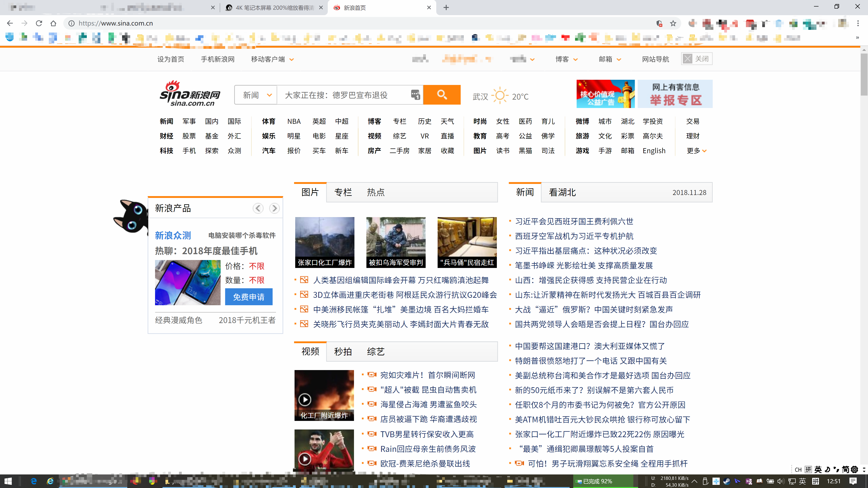Click the Sina logo
Viewport: 868px width, 488px height.
coord(190,94)
